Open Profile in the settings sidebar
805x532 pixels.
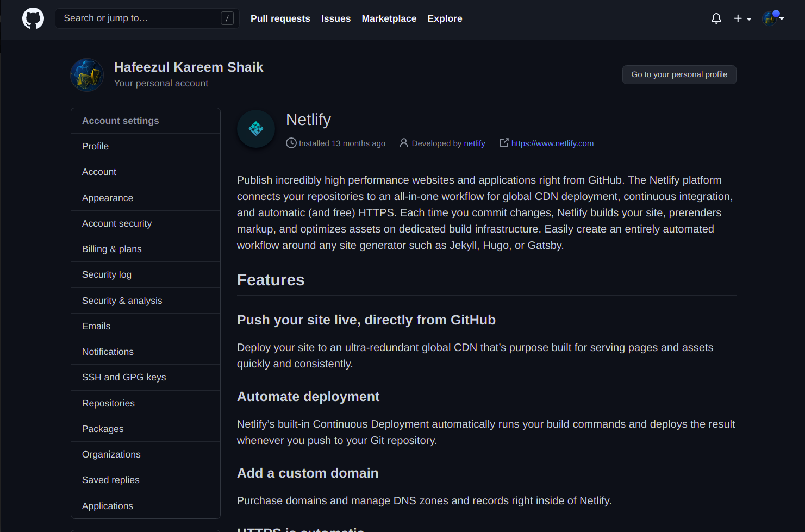pyautogui.click(x=146, y=146)
